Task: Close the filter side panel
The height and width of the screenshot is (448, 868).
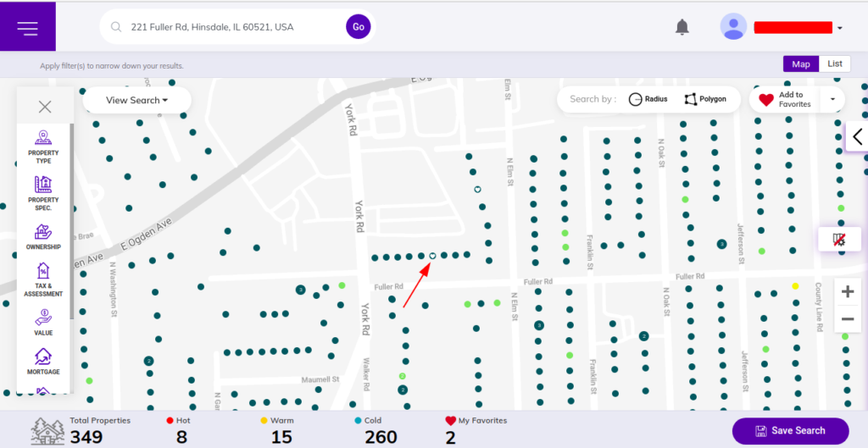Action: 45,107
